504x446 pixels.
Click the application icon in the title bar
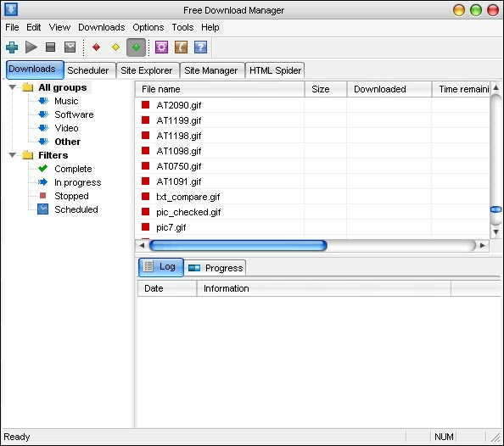pos(11,9)
